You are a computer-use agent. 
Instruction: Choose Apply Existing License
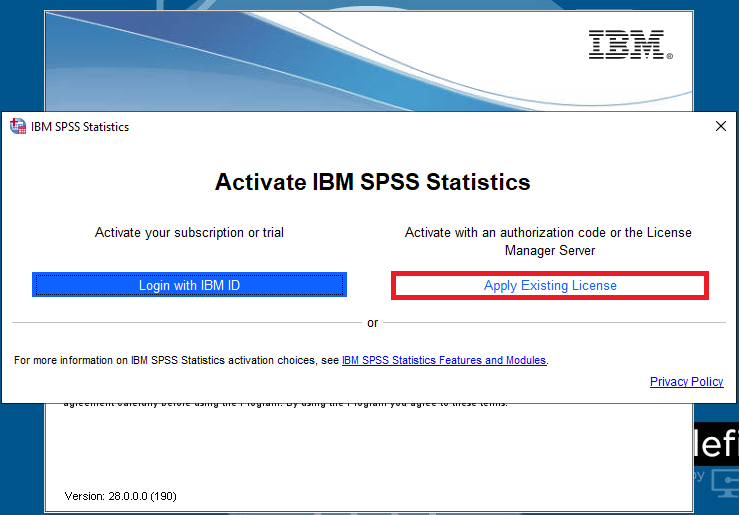[550, 286]
